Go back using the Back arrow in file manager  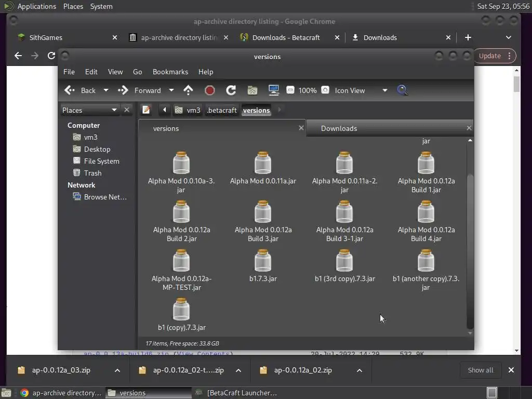pos(80,90)
